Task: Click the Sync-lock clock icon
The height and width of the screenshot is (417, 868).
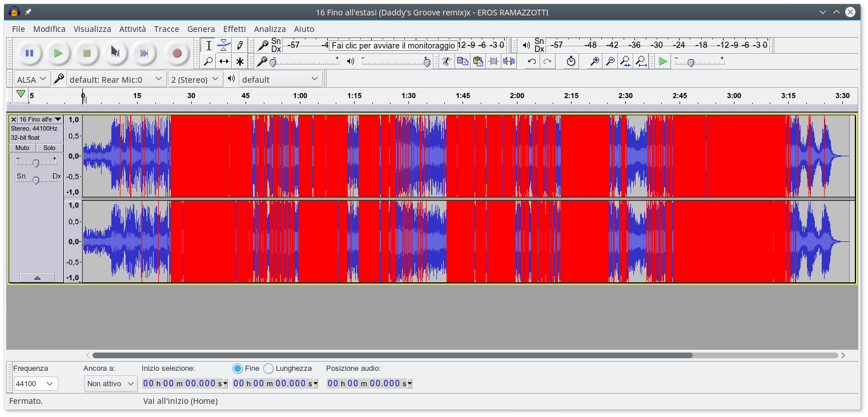Action: [571, 61]
